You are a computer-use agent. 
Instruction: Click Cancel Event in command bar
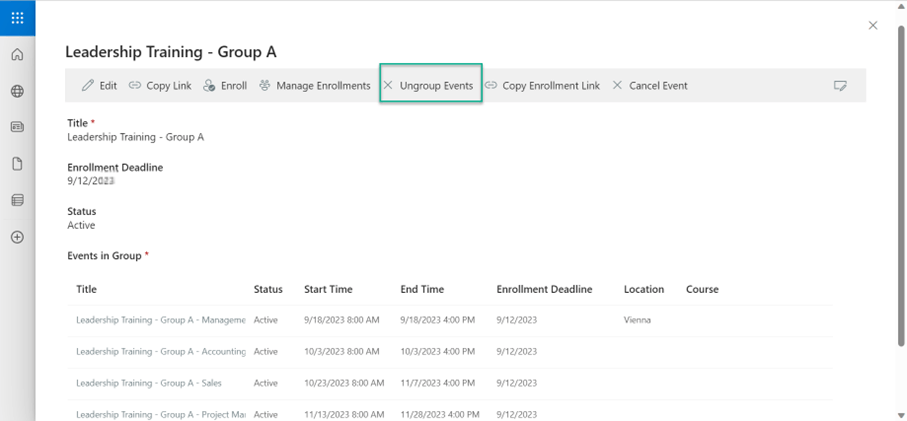(650, 86)
